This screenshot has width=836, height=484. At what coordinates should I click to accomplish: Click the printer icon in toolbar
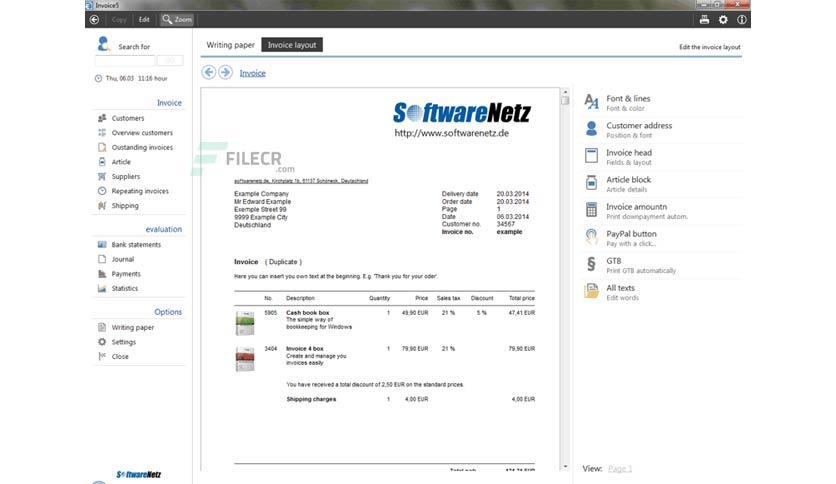[704, 20]
